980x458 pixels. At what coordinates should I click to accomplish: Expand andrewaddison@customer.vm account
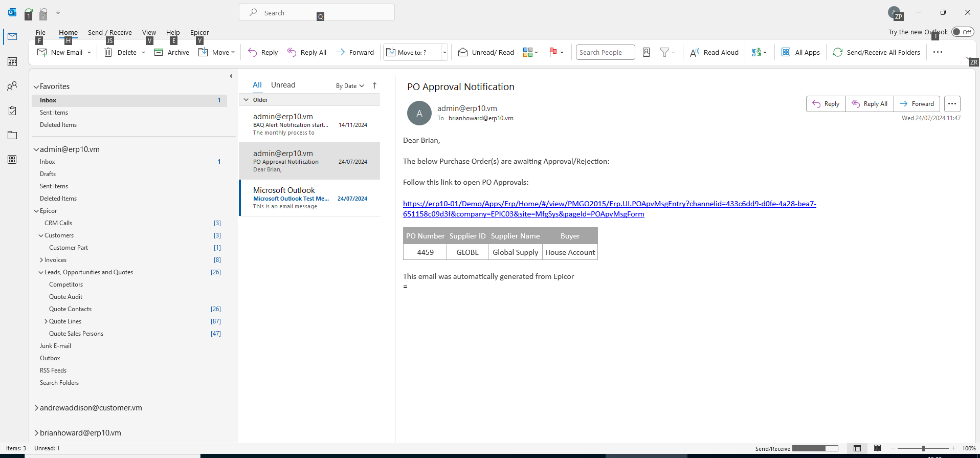pyautogui.click(x=36, y=408)
